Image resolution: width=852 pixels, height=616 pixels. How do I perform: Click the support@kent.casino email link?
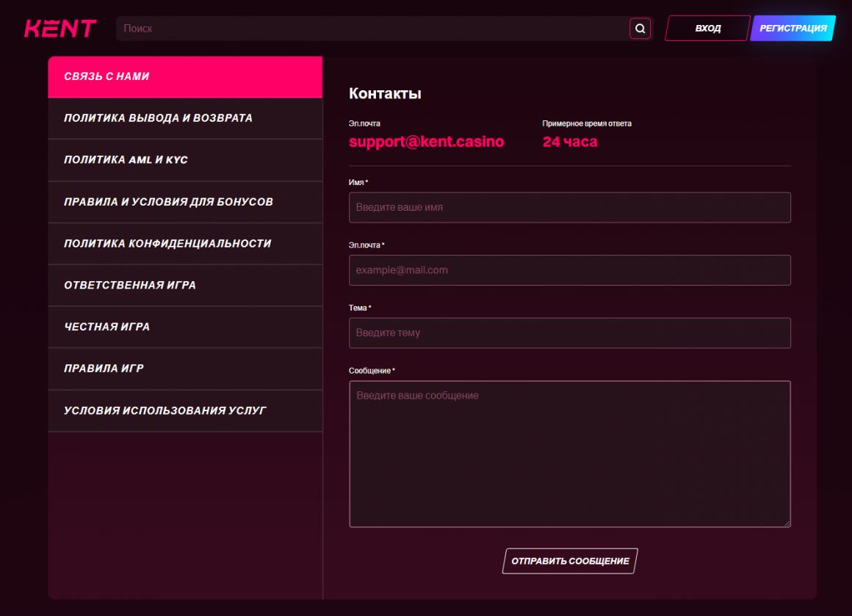tap(426, 142)
